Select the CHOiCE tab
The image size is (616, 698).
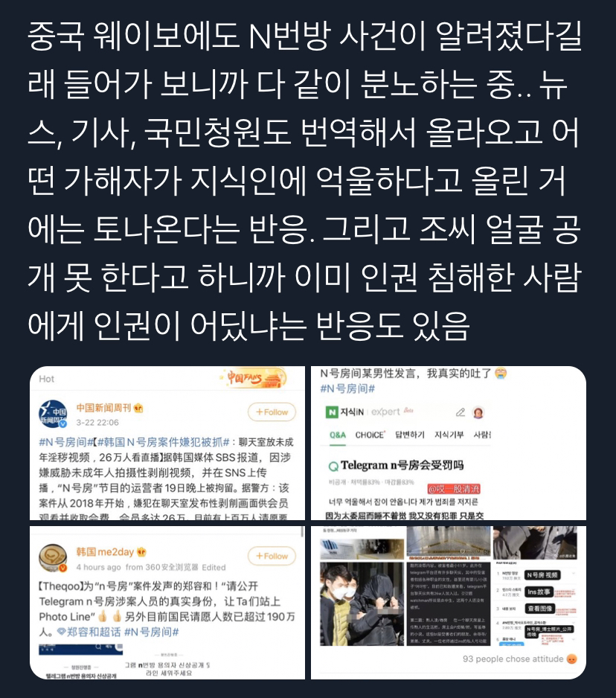[370, 435]
